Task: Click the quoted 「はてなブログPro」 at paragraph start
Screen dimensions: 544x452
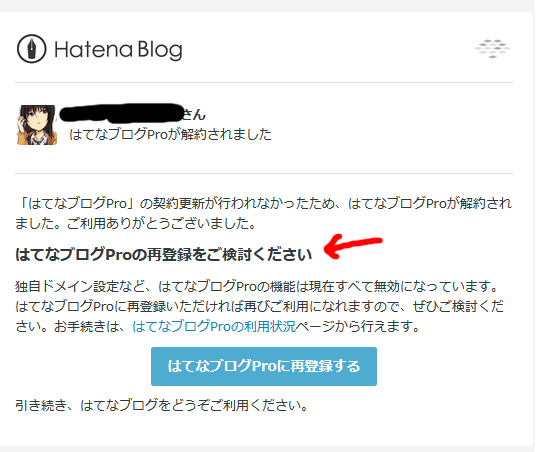Action: 76,203
